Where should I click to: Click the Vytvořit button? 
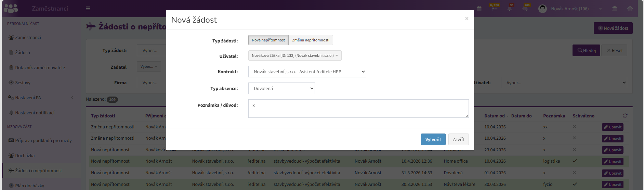433,139
